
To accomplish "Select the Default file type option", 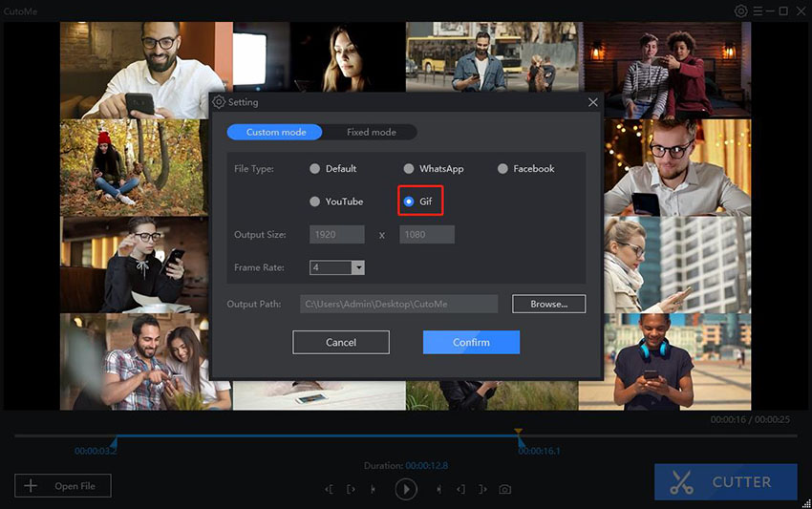I will [314, 169].
